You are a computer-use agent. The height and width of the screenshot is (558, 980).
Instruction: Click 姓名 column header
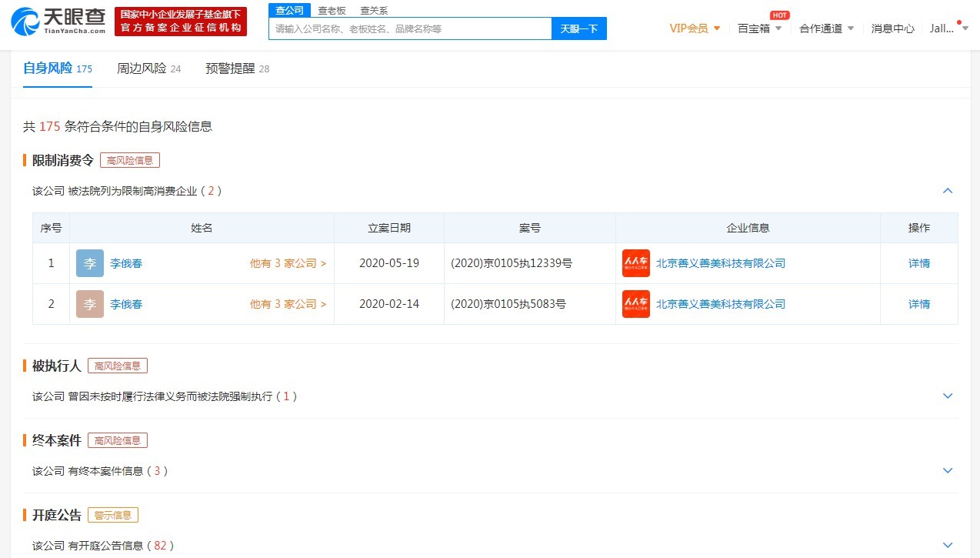202,228
